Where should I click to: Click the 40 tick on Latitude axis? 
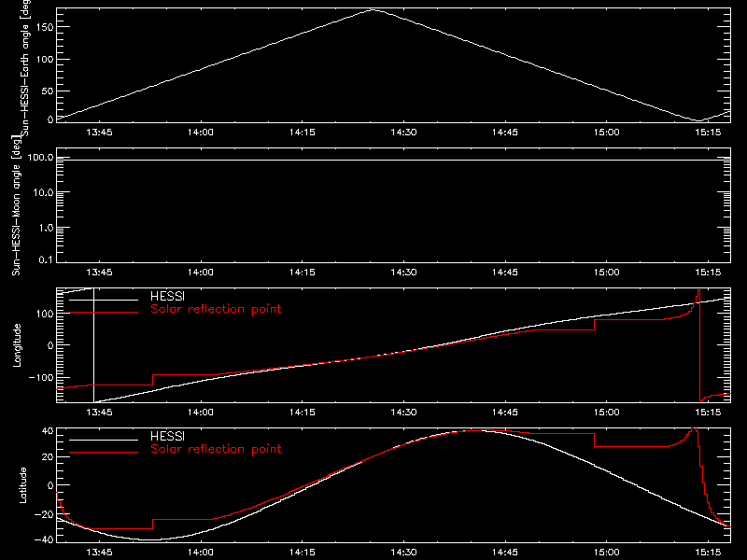48,431
